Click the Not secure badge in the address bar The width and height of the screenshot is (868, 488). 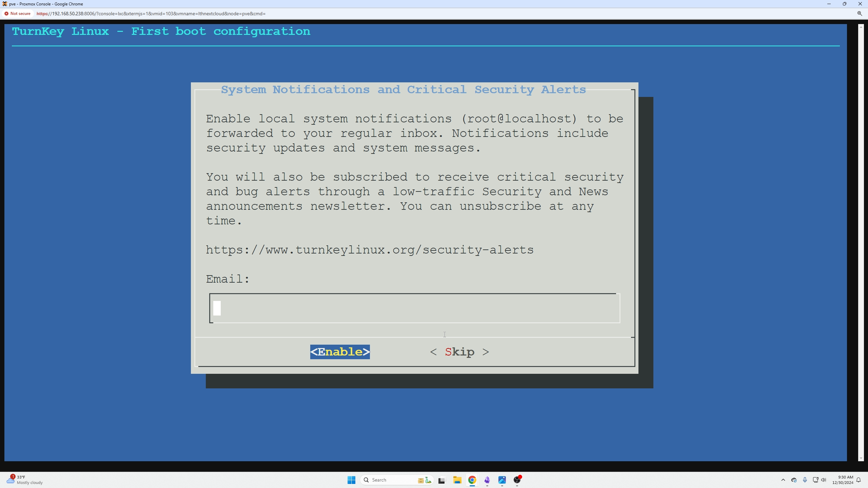(18, 14)
